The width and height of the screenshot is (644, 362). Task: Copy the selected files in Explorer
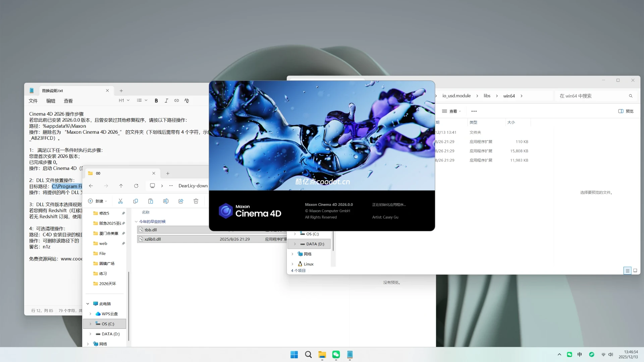[x=136, y=201]
